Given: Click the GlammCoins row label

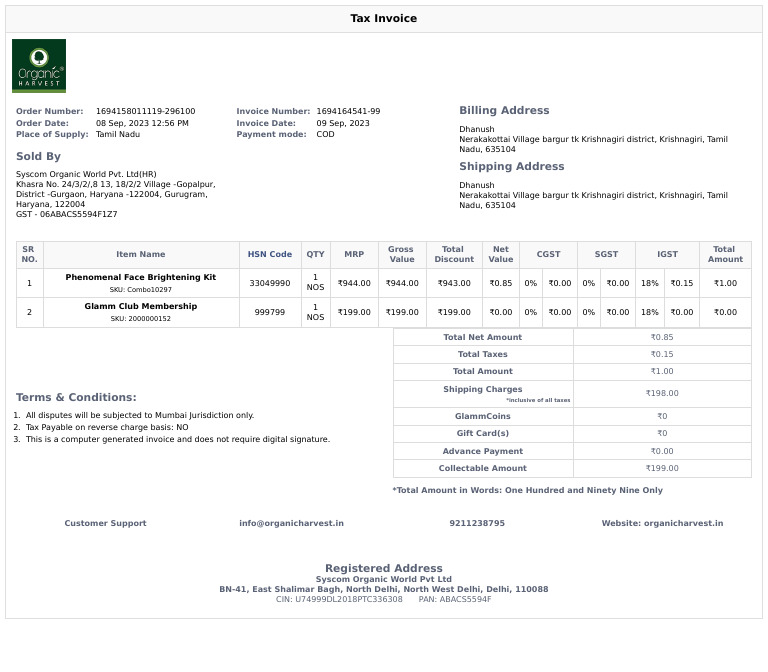Looking at the screenshot, I should 482,416.
